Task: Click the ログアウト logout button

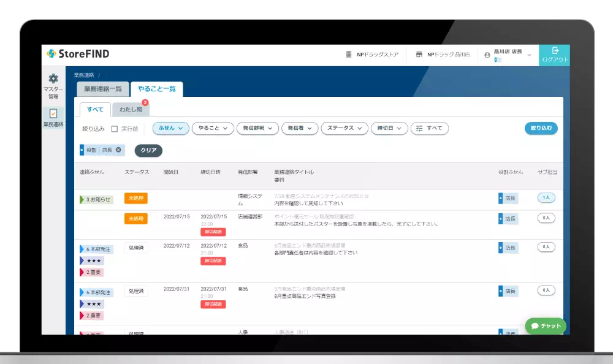Action: tap(554, 55)
